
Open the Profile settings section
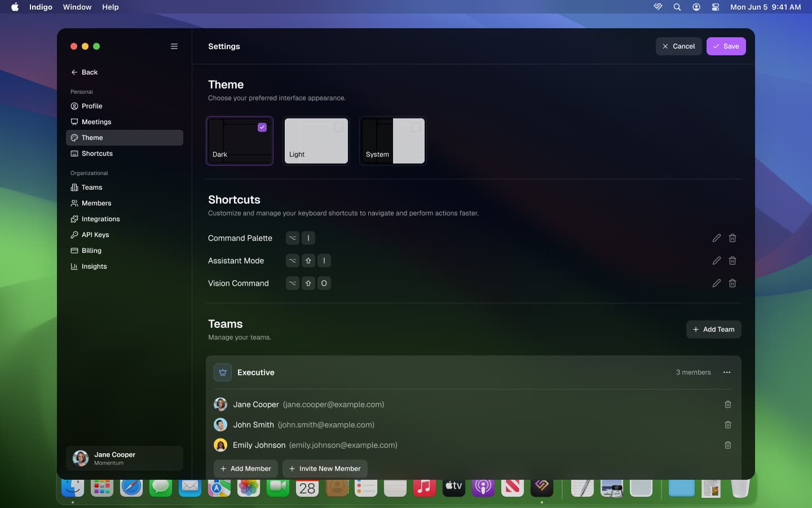pyautogui.click(x=92, y=106)
